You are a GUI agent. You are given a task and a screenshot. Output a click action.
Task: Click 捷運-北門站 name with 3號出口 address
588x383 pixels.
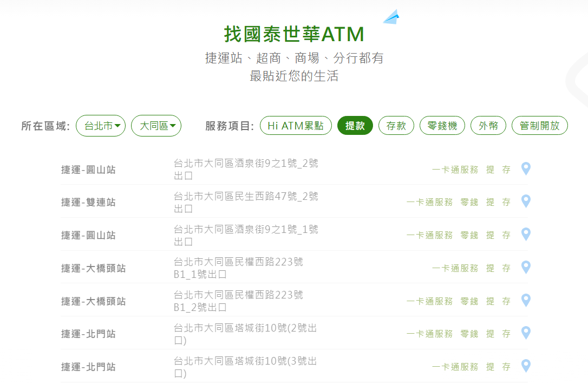pos(88,367)
